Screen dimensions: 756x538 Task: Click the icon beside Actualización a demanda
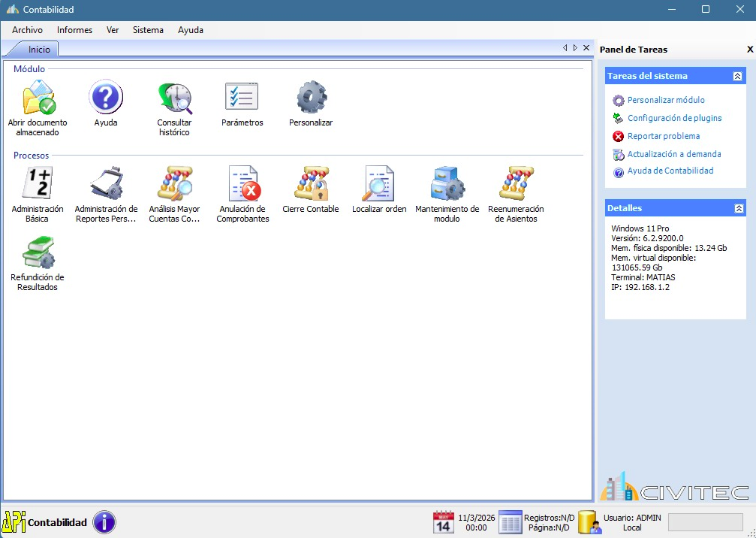click(618, 154)
